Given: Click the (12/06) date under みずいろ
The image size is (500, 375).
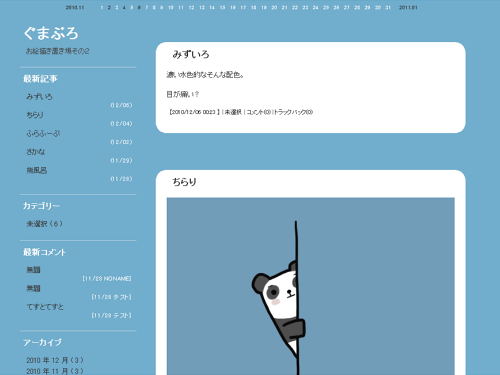Looking at the screenshot, I should [121, 105].
